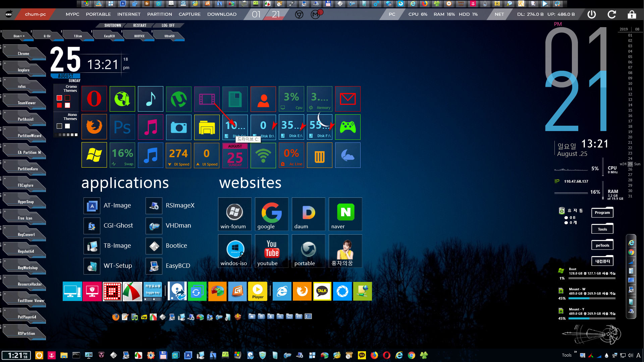The image size is (644, 362).
Task: Launch EasyBCD from the top tabs
Action: (109, 36)
